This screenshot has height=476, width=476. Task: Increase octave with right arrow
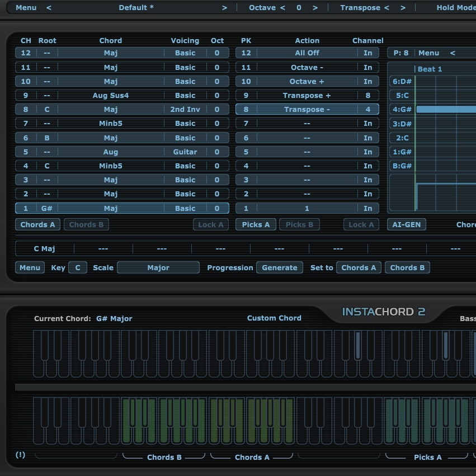click(315, 8)
